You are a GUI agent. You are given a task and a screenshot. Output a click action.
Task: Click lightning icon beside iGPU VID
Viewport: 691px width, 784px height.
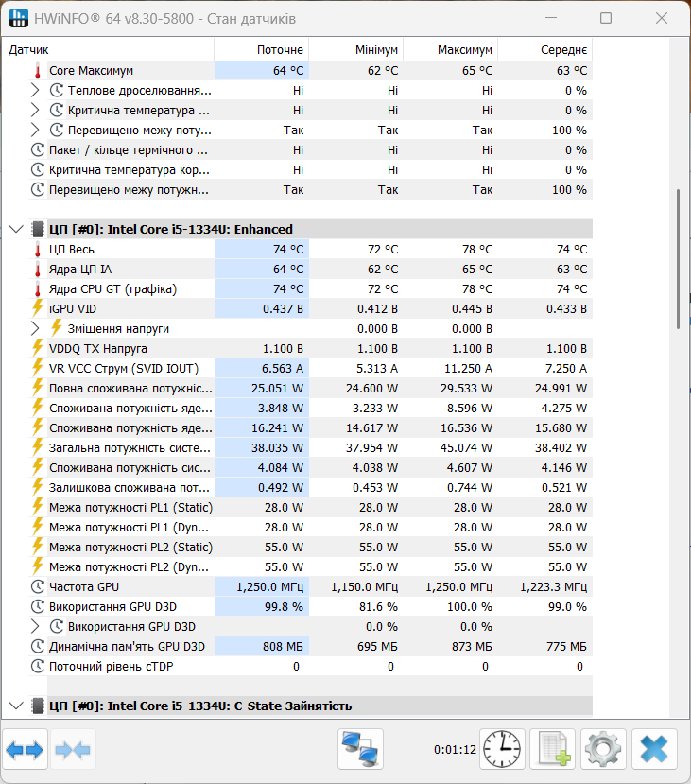click(38, 308)
